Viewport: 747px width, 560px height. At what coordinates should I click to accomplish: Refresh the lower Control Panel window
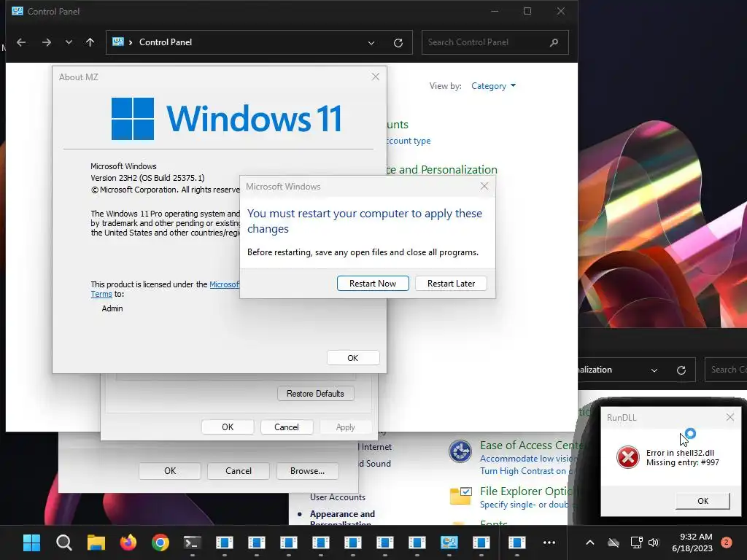point(681,370)
